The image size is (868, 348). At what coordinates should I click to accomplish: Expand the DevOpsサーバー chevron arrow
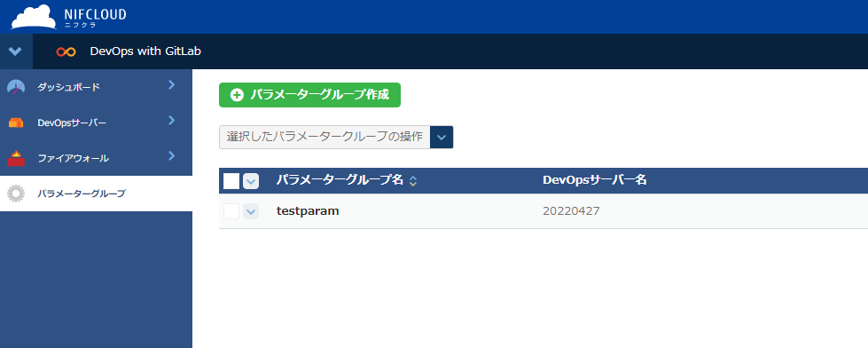tap(172, 120)
